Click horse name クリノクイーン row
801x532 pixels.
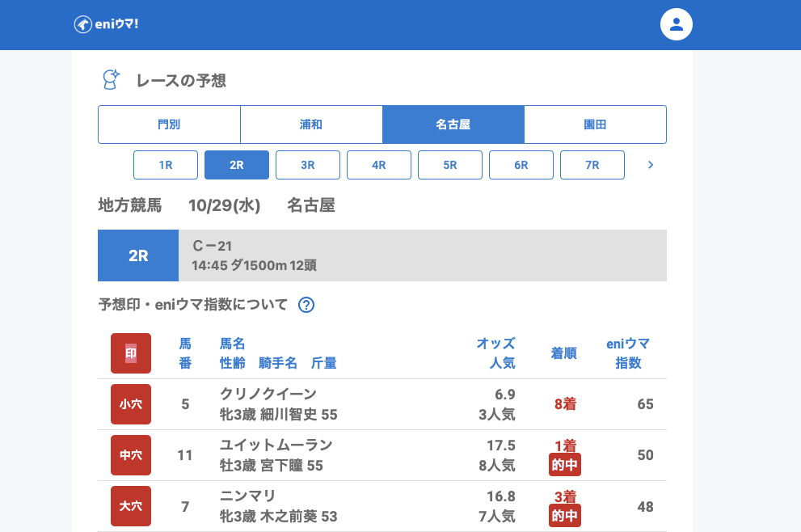pyautogui.click(x=268, y=394)
